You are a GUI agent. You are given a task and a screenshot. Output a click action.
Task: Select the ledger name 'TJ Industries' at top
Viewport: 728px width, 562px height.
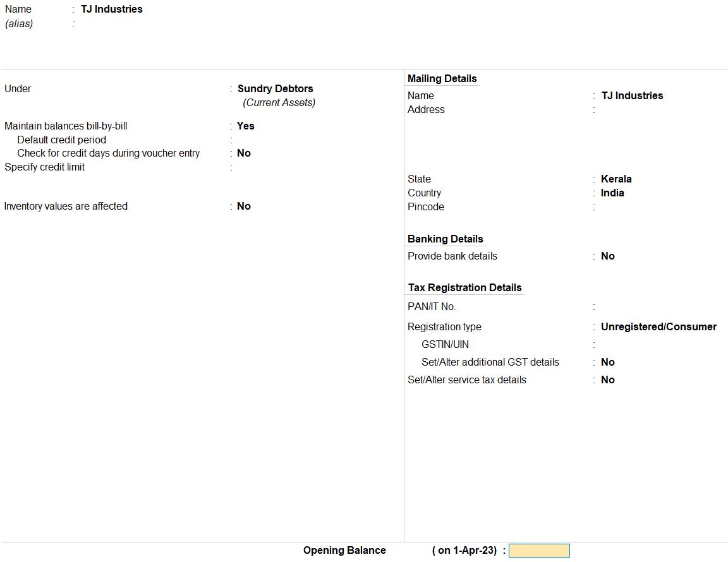[111, 9]
